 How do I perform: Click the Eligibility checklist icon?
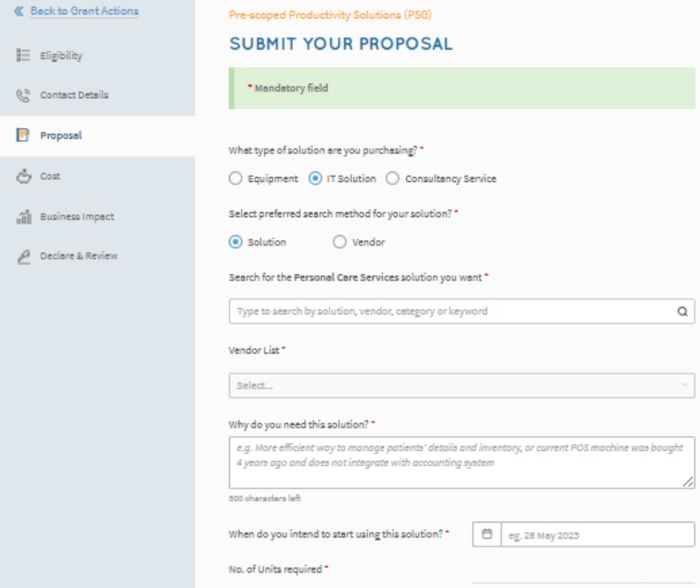point(22,56)
